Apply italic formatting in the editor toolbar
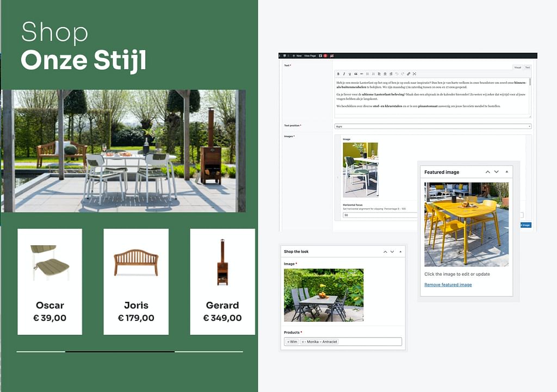557x392 pixels. (344, 74)
